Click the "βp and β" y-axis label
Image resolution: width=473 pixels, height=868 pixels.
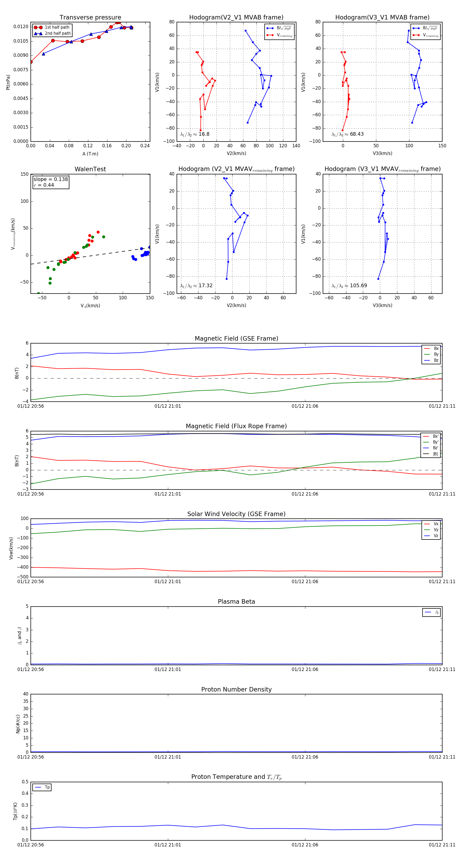[19, 636]
